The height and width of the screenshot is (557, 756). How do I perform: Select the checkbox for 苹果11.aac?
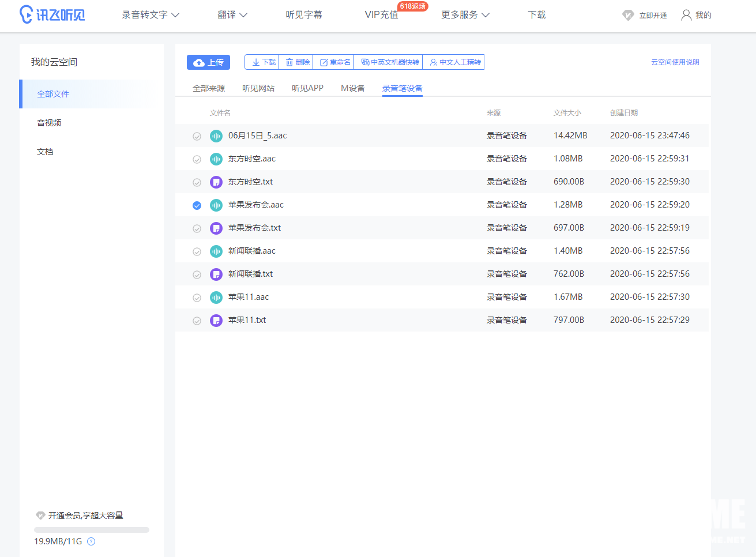point(197,298)
